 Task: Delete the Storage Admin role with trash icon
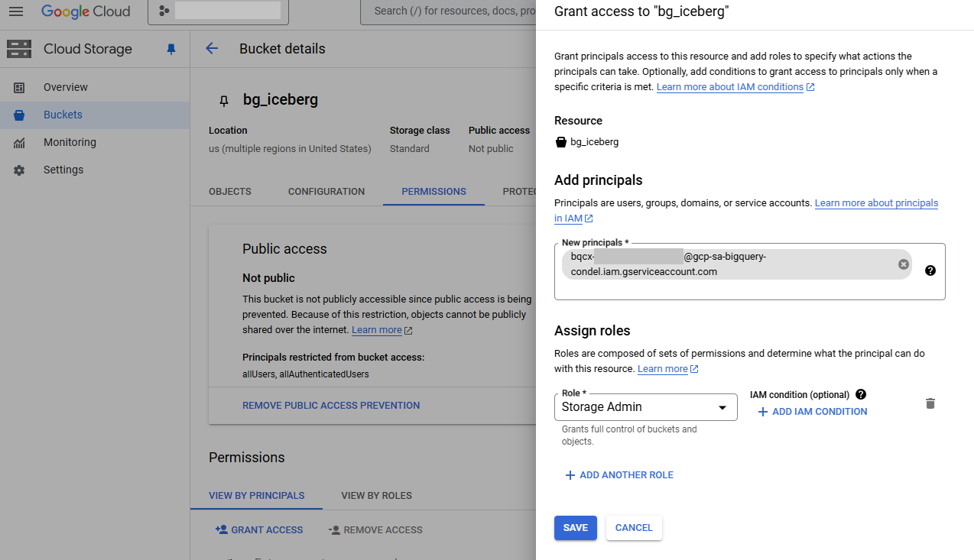930,403
